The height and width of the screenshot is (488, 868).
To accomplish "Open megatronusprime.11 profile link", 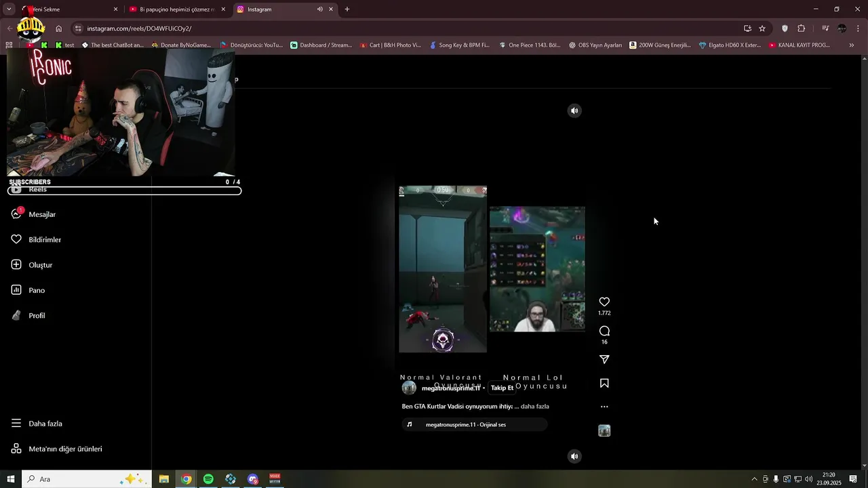I will [450, 388].
